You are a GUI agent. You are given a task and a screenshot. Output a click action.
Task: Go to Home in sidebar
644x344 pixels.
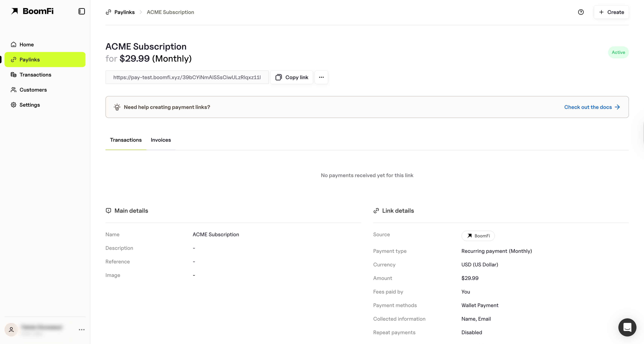27,44
